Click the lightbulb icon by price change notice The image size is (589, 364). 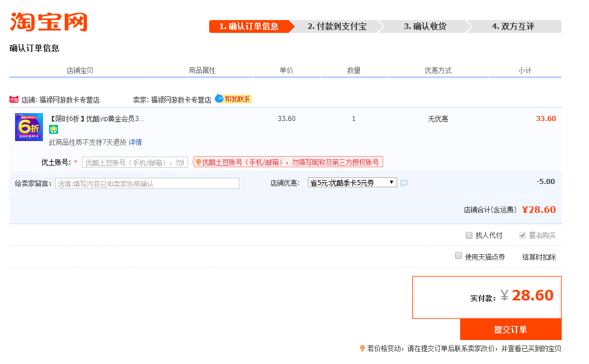click(x=362, y=348)
